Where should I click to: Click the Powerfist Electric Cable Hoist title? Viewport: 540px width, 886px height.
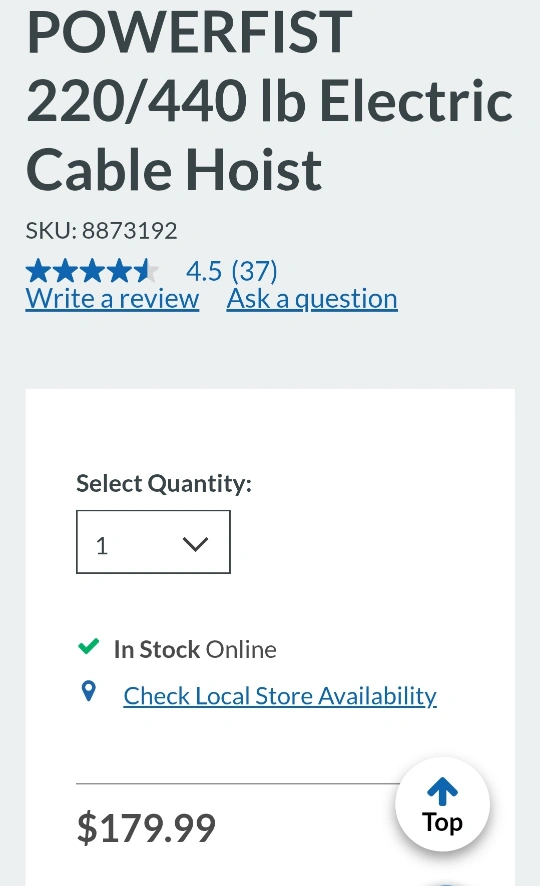270,99
